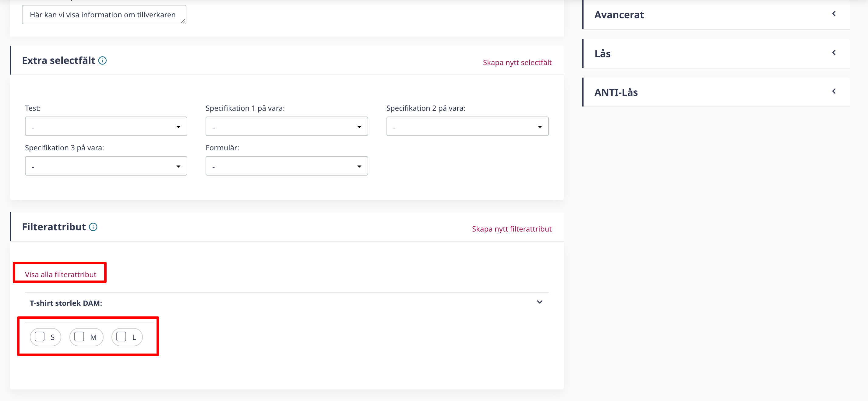Open the Formulär dropdown
868x401 pixels.
pyautogui.click(x=286, y=166)
